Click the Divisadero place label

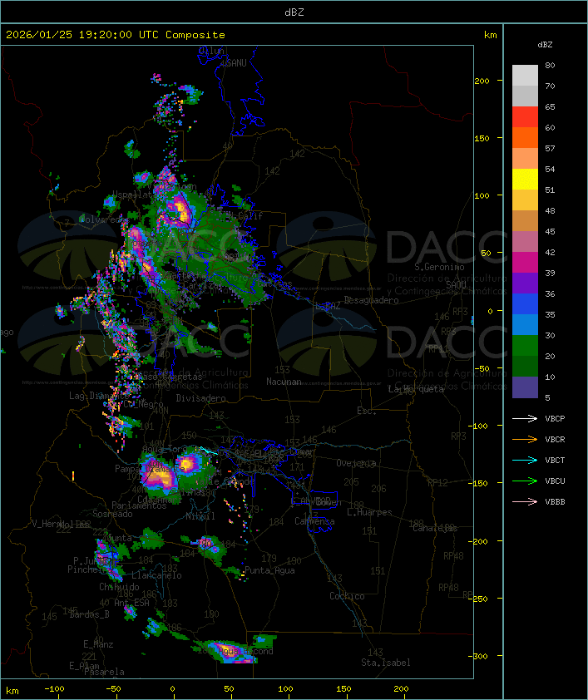pyautogui.click(x=201, y=398)
